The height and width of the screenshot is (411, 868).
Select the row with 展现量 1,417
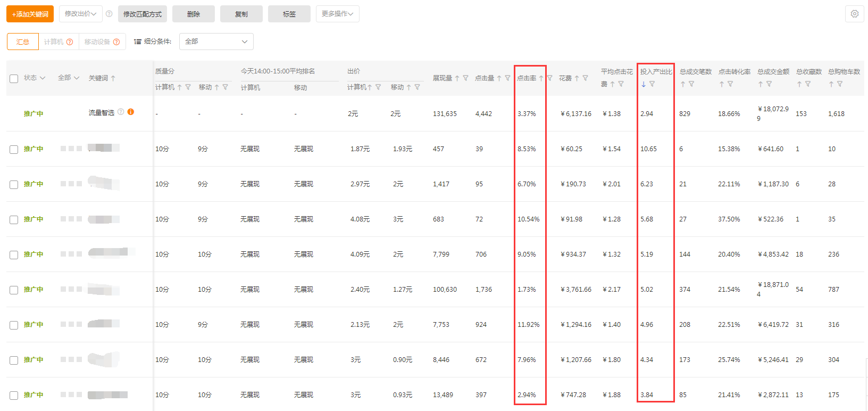[x=14, y=185]
